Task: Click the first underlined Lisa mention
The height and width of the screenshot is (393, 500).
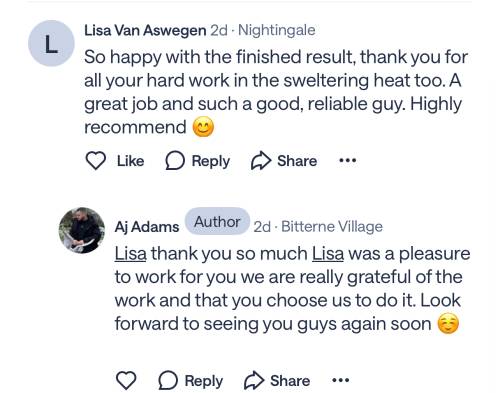Action: click(130, 254)
